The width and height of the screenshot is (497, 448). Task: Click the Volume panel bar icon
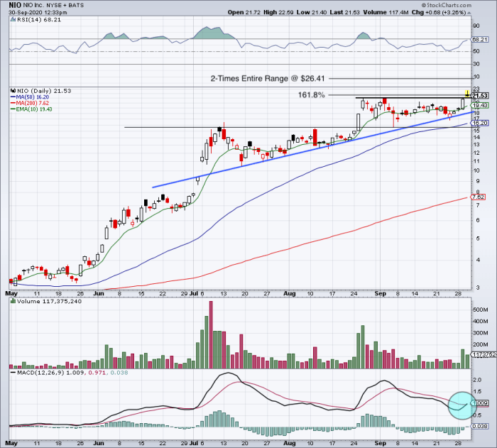pyautogui.click(x=13, y=301)
